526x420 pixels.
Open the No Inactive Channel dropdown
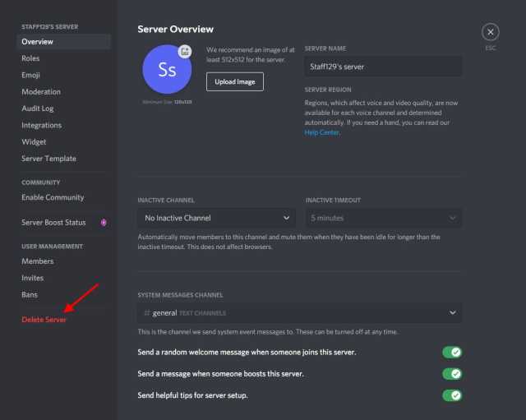[216, 218]
